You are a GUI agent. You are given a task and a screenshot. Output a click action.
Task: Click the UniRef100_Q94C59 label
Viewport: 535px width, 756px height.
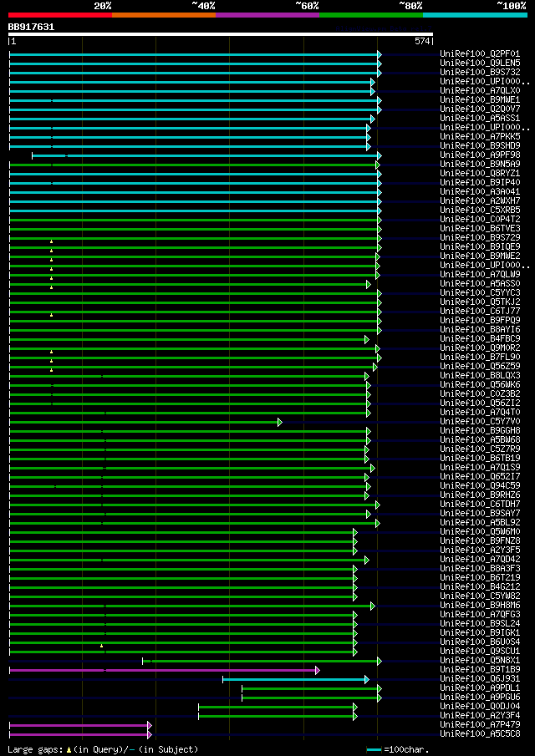coord(480,486)
